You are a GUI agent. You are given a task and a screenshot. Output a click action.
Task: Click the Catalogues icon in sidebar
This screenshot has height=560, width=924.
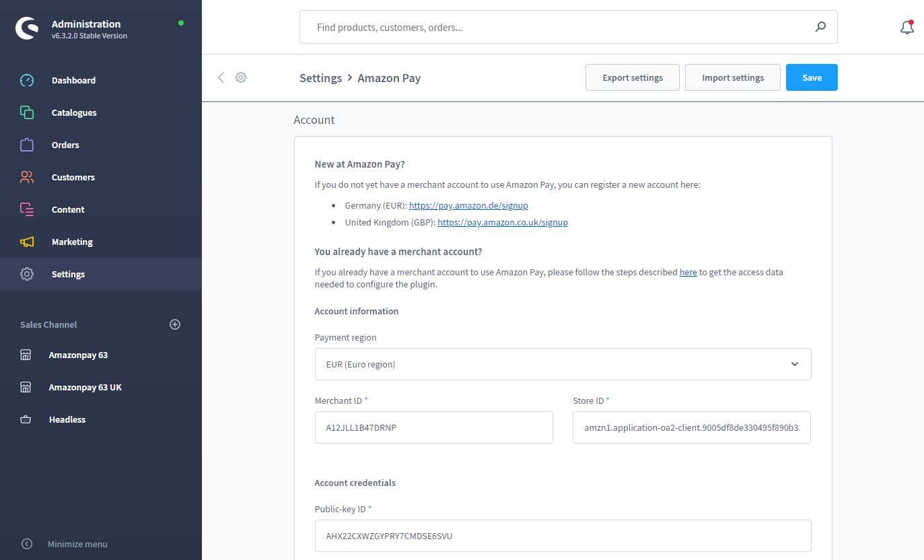27,112
